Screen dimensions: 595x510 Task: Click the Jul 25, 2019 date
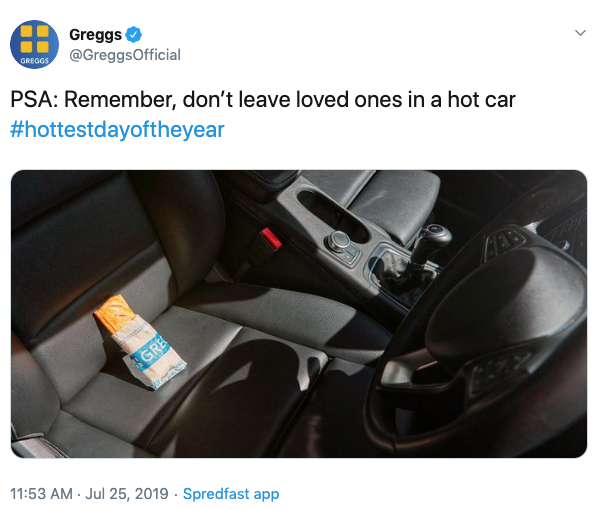tap(127, 494)
